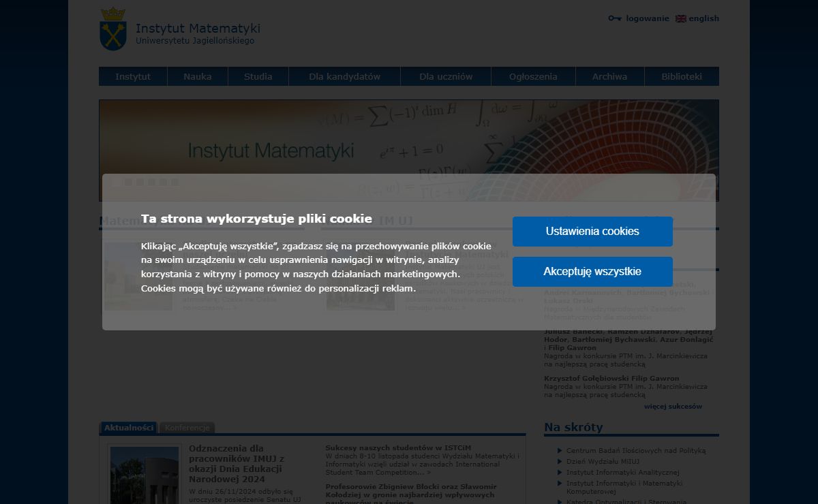The height and width of the screenshot is (504, 818).
Task: Switch to the Konferencje tab
Action: [x=187, y=428]
